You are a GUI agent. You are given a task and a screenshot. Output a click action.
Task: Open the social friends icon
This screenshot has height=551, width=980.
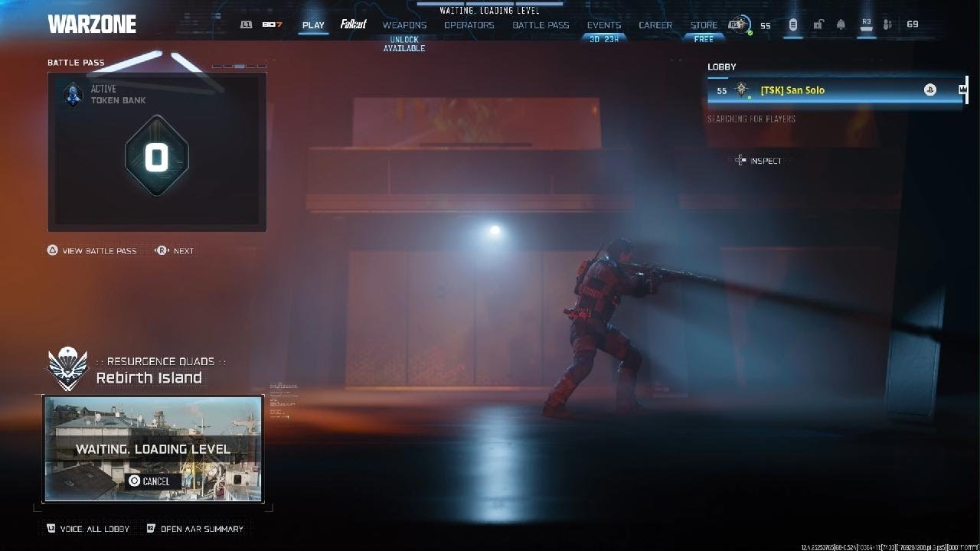point(887,24)
